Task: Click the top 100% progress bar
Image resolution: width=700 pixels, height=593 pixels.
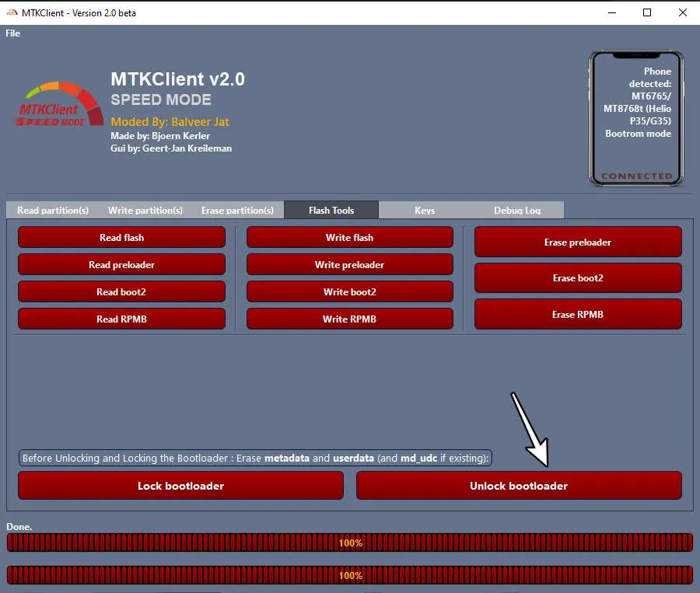Action: (350, 542)
